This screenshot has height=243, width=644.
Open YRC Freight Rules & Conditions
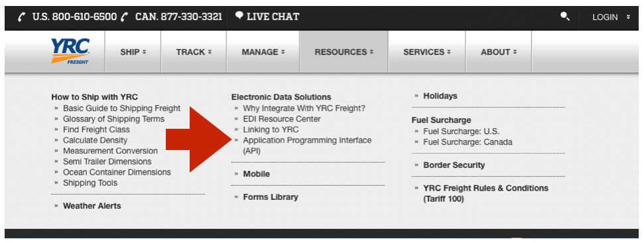pyautogui.click(x=486, y=193)
